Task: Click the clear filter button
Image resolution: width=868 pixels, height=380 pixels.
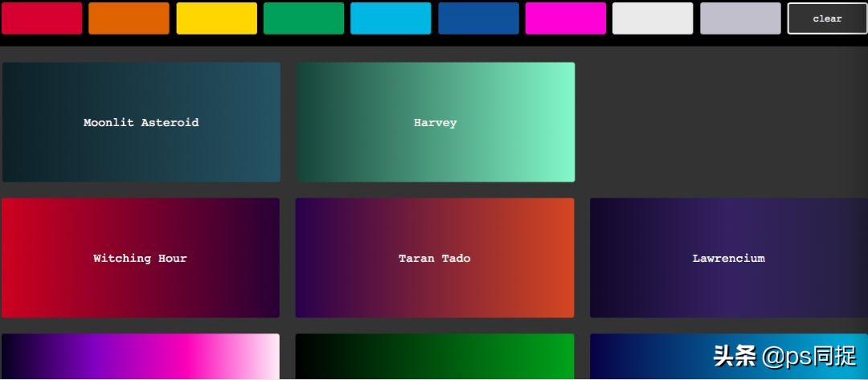Action: coord(828,18)
